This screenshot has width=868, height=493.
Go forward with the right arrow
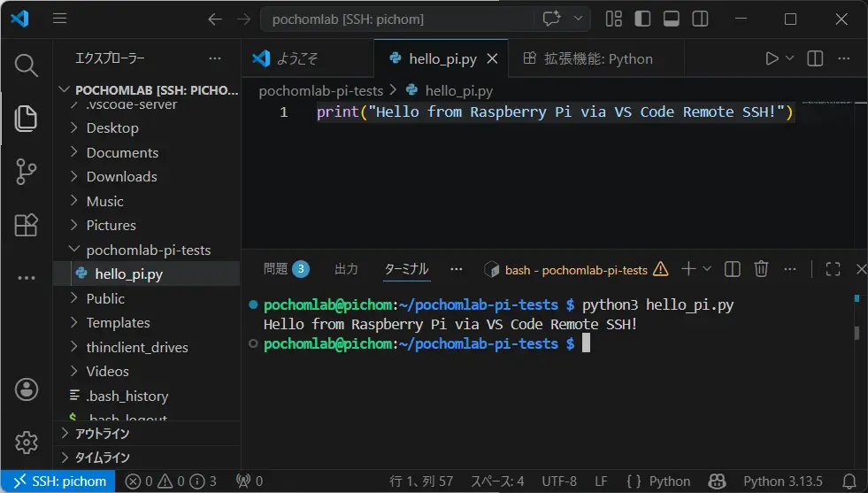pyautogui.click(x=243, y=19)
